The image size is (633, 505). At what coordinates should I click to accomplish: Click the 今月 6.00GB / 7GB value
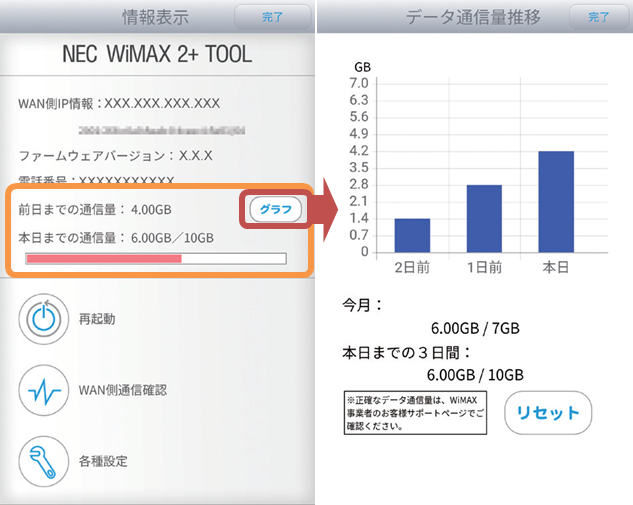click(475, 328)
